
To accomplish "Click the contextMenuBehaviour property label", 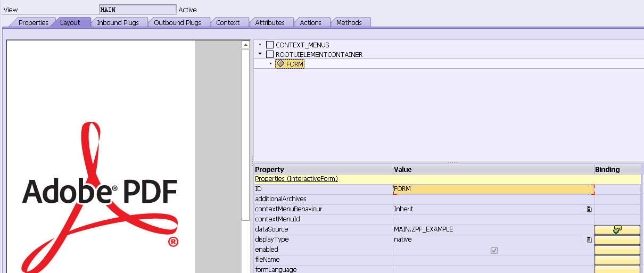I will (288, 209).
